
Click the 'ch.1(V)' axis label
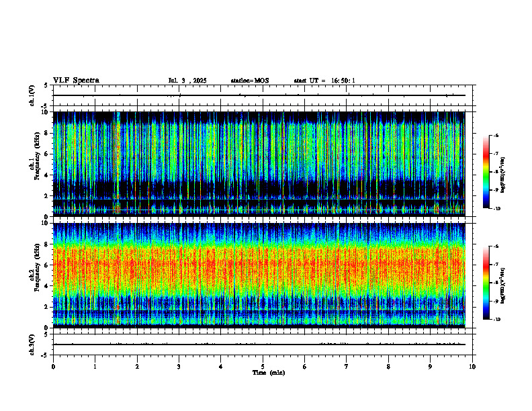(32, 95)
